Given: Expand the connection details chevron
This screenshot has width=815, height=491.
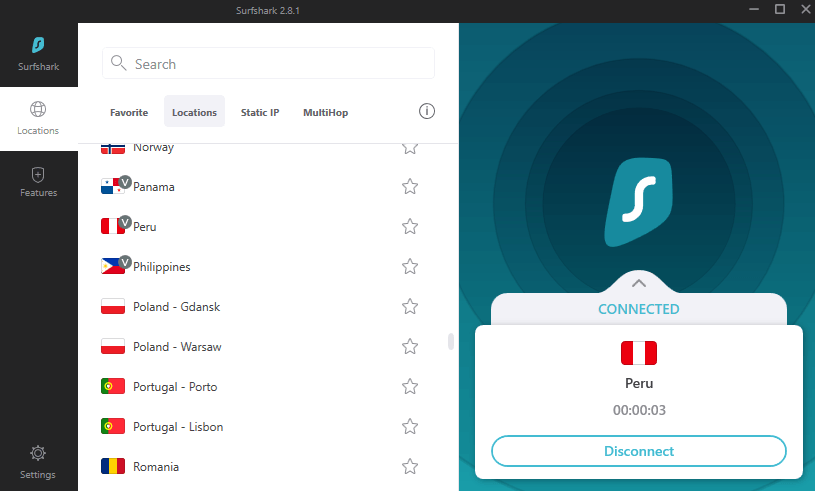Looking at the screenshot, I should tap(639, 283).
